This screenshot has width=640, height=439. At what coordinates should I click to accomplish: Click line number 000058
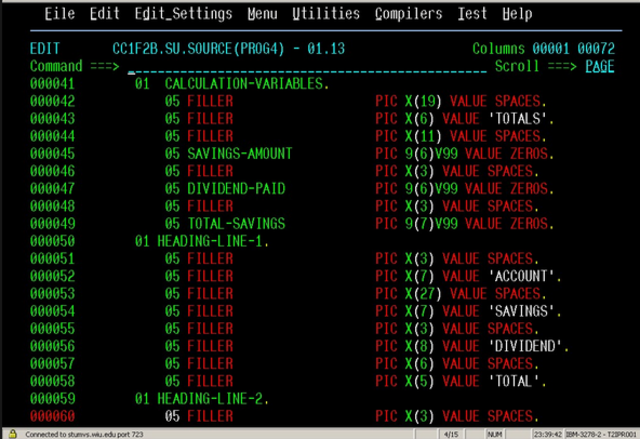pos(52,382)
